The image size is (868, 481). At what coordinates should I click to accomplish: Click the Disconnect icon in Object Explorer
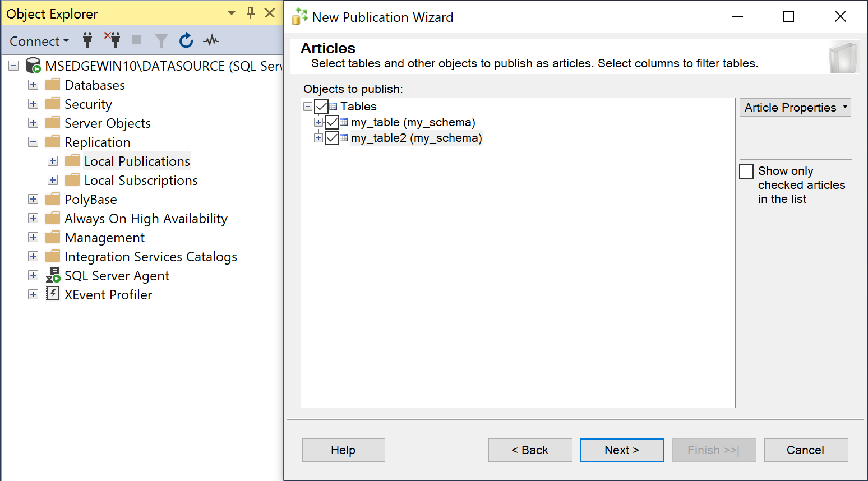(x=112, y=40)
